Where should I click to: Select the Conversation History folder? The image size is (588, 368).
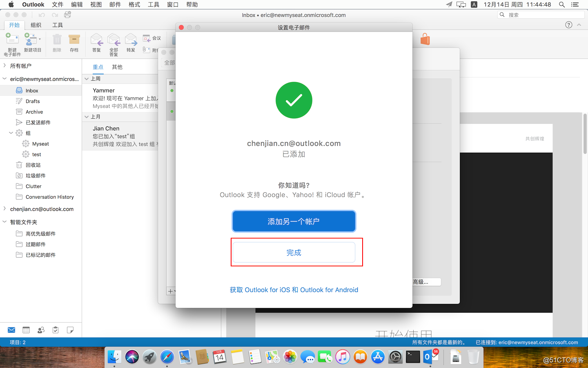pos(41,197)
